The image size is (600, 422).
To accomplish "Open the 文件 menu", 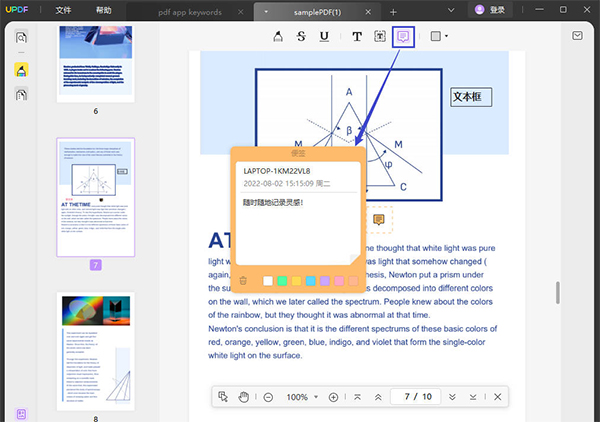I will [64, 10].
